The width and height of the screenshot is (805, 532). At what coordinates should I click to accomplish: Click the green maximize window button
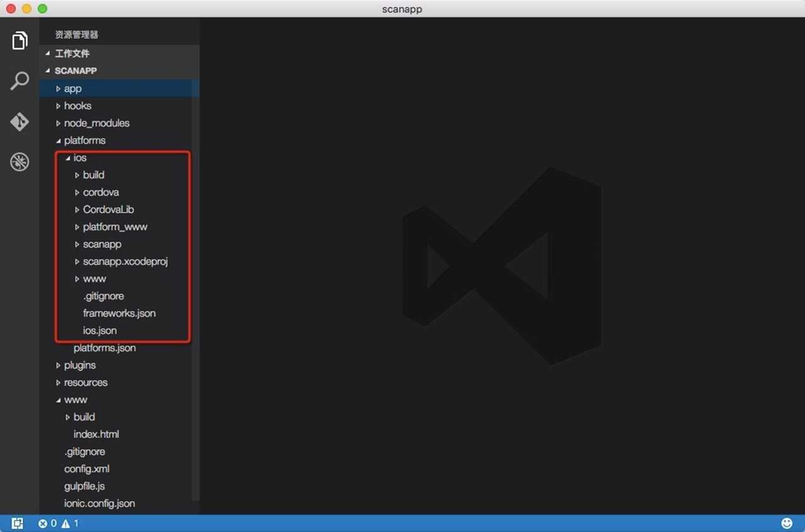coord(42,9)
